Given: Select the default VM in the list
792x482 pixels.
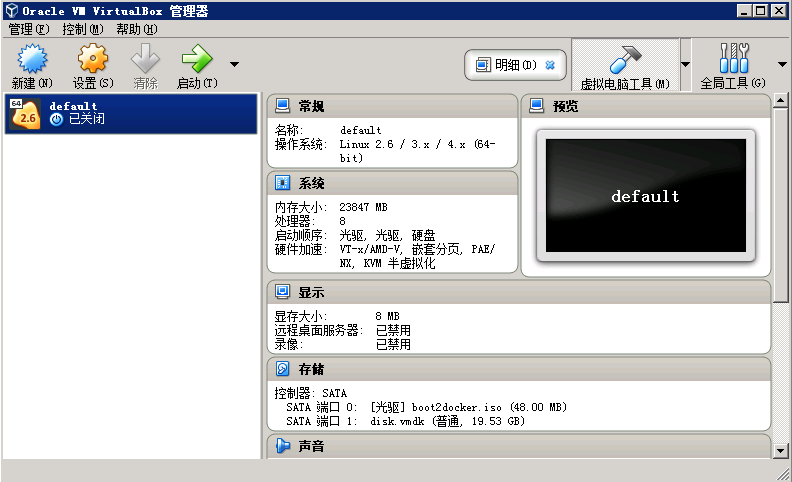Looking at the screenshot, I should point(131,113).
